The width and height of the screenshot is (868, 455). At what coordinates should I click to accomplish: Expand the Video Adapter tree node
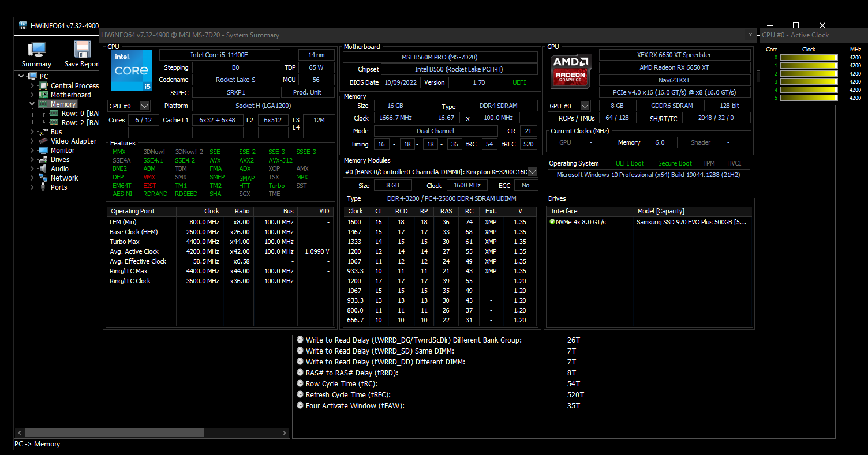[32, 141]
